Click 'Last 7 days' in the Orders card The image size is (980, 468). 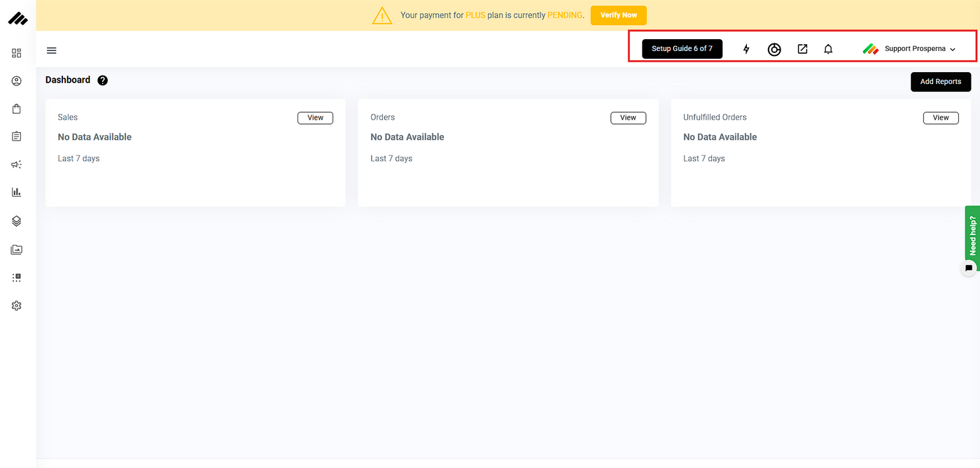click(x=391, y=159)
